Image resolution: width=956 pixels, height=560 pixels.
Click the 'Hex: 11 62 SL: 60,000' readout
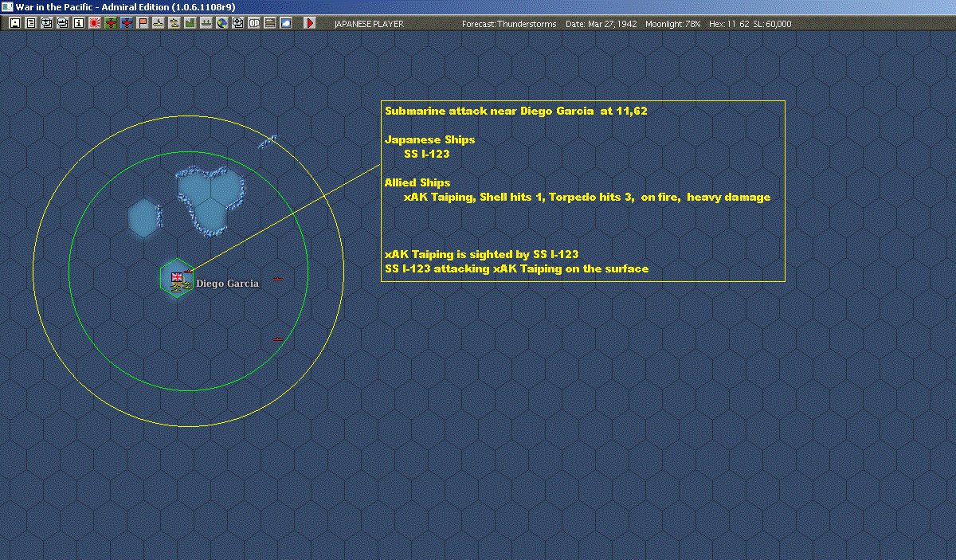pos(750,24)
